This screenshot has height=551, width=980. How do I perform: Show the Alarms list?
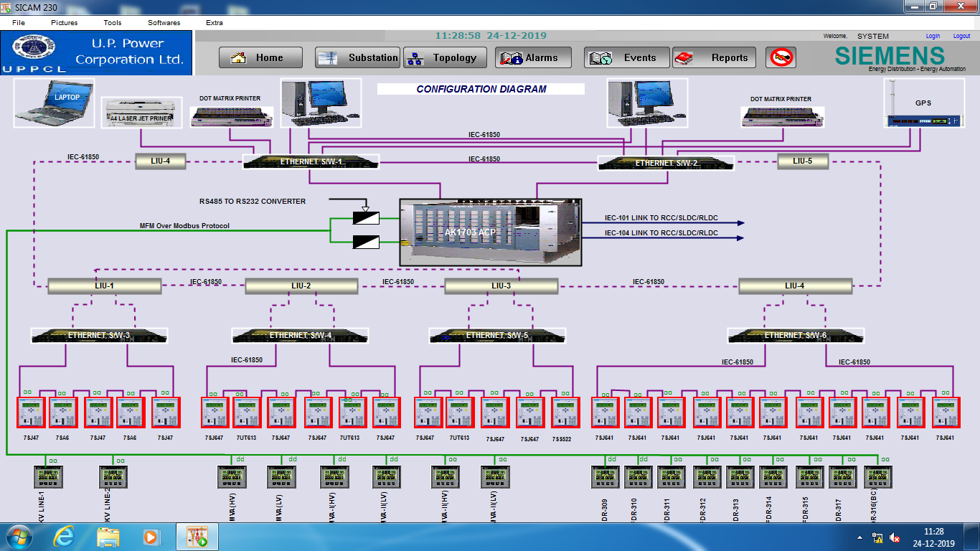533,58
